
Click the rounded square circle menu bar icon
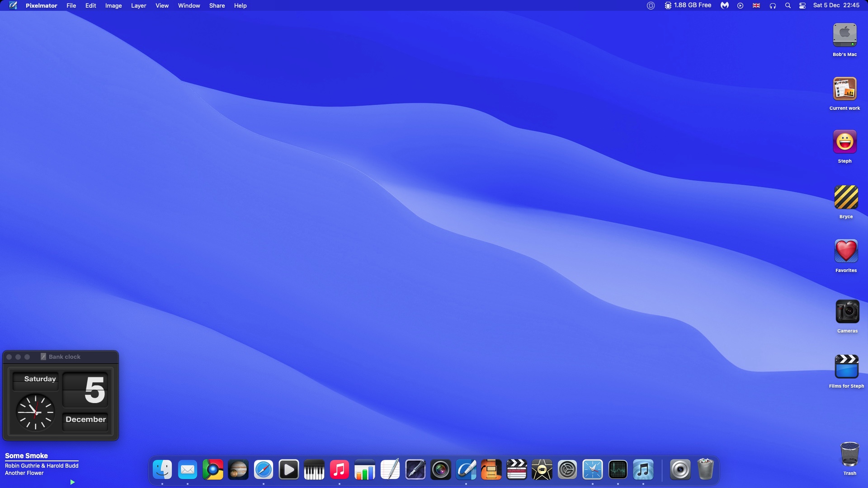point(651,5)
